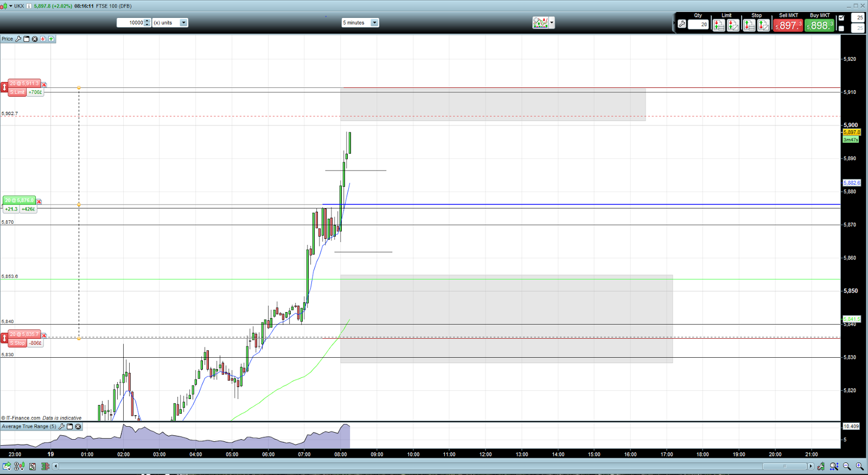Click the Qty input field
The image size is (868, 475).
[x=698, y=24]
